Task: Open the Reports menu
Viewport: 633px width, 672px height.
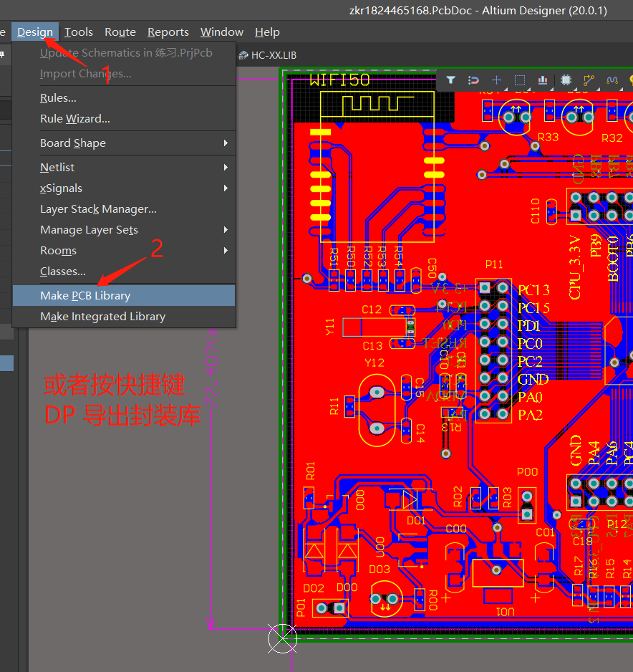Action: 168,32
